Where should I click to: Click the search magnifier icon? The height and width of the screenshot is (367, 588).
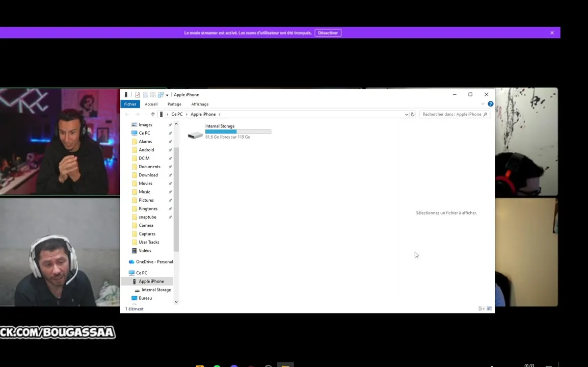tap(485, 114)
